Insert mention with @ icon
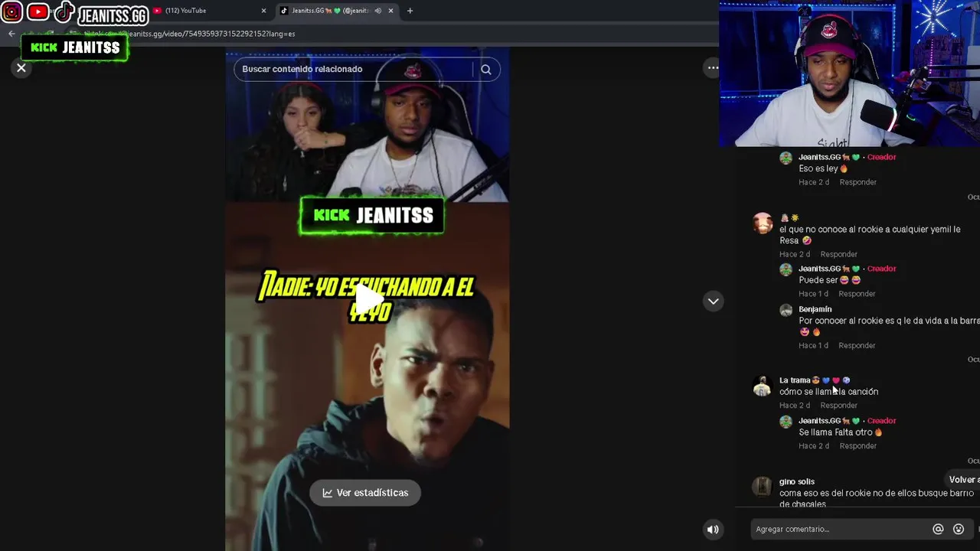Screen dimensions: 980x551 pos(938,529)
